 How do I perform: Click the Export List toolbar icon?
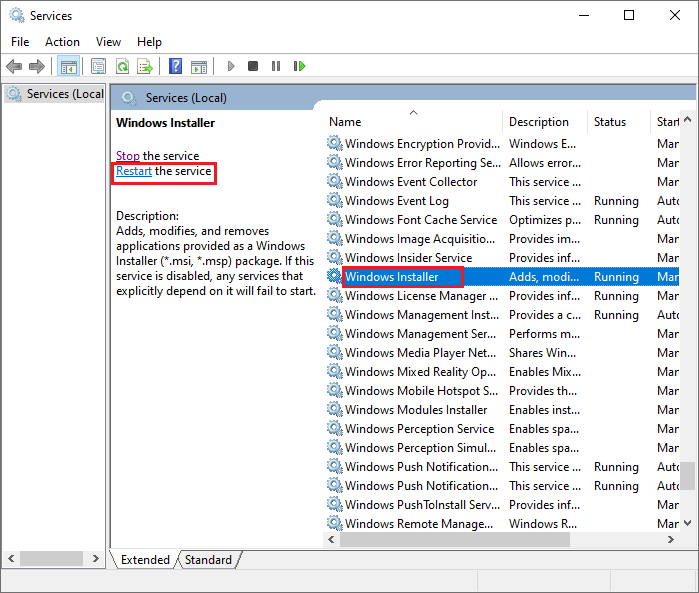(x=145, y=67)
